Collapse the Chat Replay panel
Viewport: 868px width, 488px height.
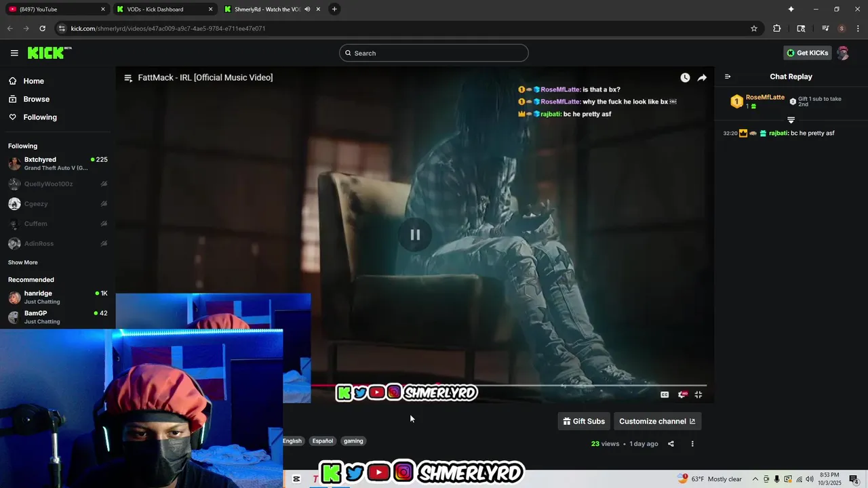pos(728,77)
